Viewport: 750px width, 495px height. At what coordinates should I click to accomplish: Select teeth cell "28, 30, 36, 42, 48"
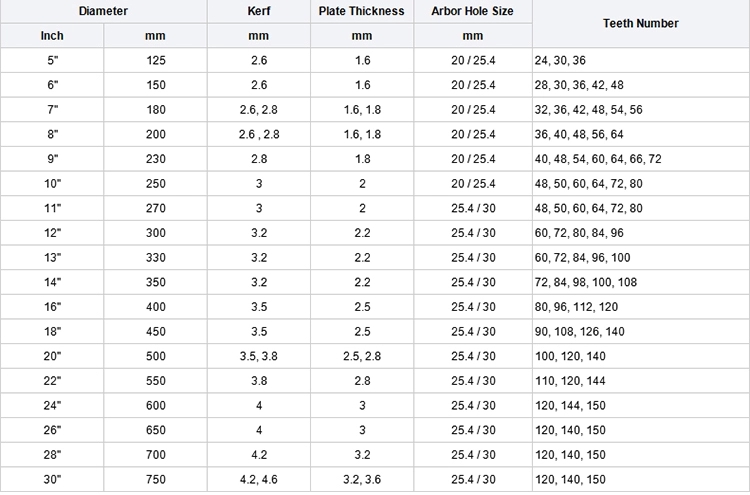tap(579, 85)
